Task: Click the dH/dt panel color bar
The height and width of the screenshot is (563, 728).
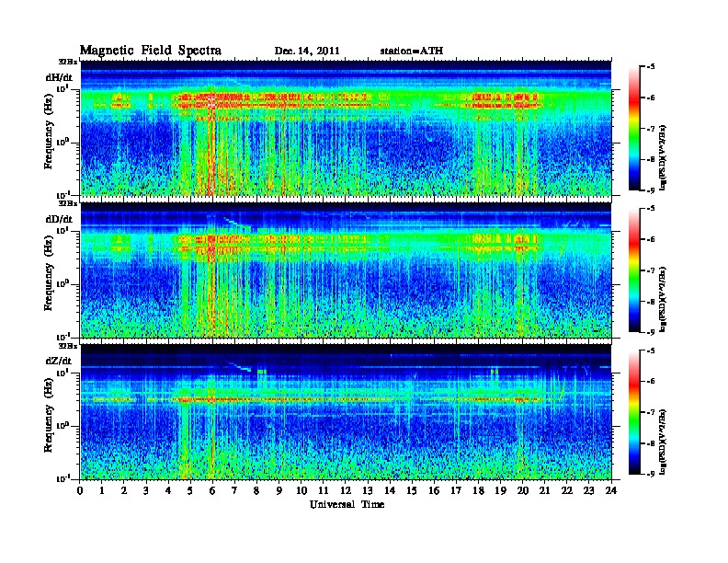Action: 634,129
